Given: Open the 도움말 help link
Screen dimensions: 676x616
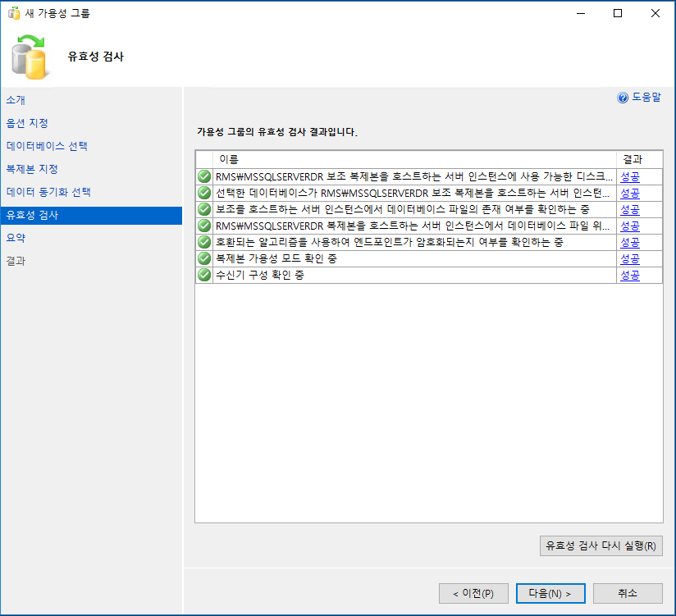Looking at the screenshot, I should (646, 98).
